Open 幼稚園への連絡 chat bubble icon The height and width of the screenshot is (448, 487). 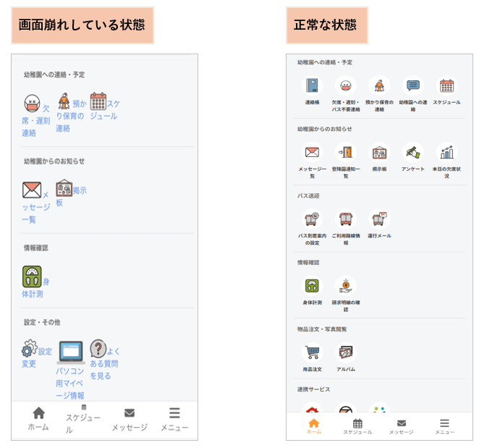tap(412, 85)
